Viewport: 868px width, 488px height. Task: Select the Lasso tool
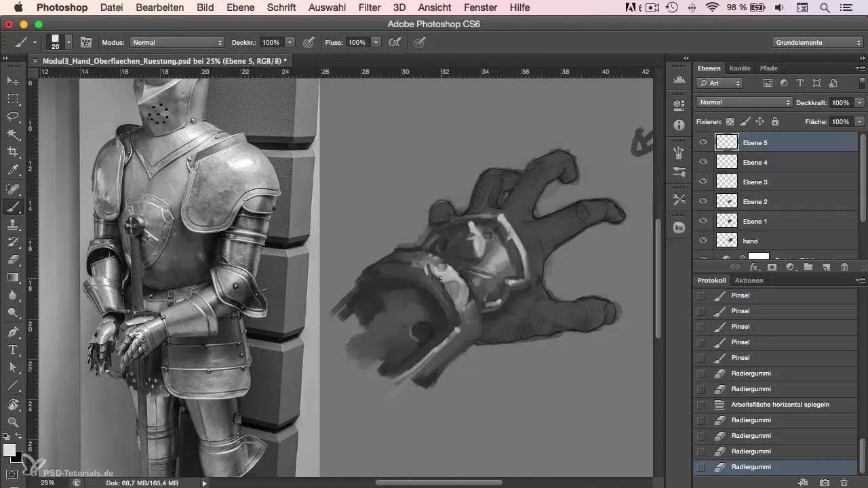coord(13,117)
